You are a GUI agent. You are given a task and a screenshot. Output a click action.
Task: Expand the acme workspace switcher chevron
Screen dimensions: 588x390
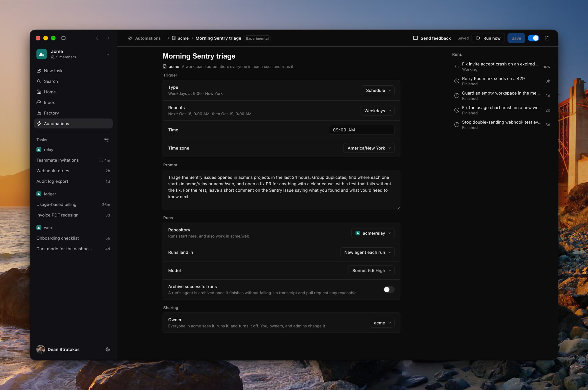(108, 54)
